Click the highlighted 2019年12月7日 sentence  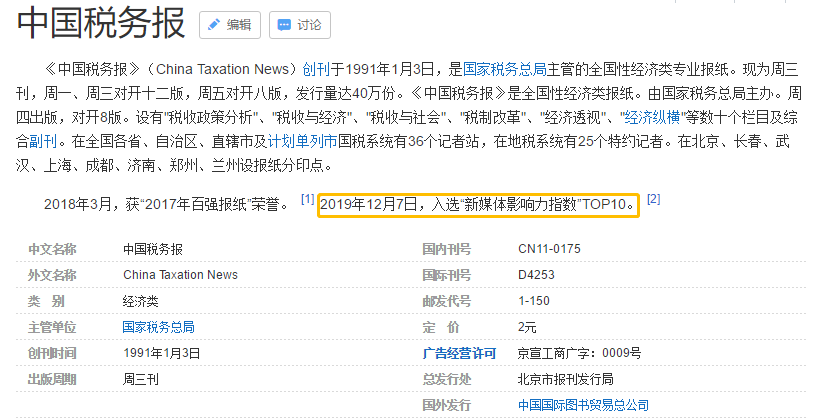[x=478, y=205]
